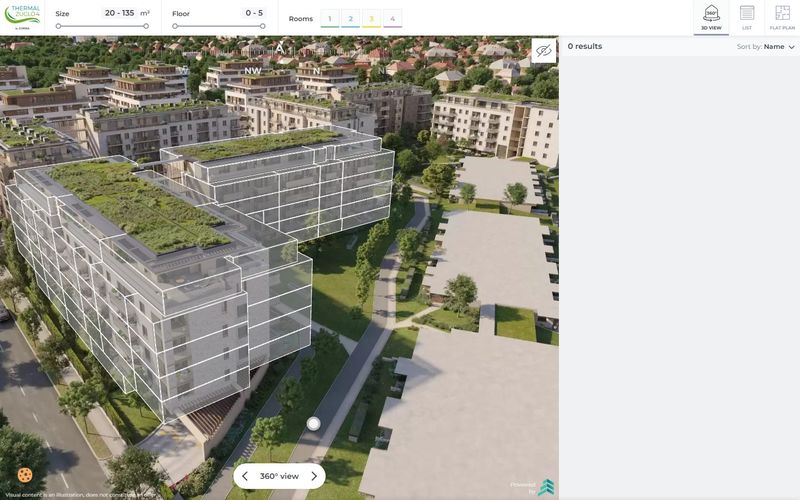
Task: Toggle the crossed-eye visibility icon
Action: point(543,51)
